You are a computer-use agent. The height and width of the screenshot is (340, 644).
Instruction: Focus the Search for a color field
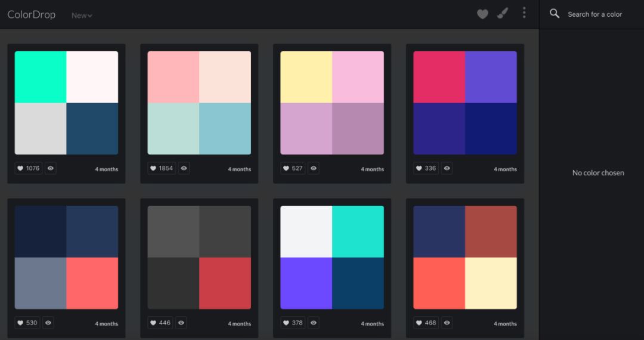tap(595, 14)
